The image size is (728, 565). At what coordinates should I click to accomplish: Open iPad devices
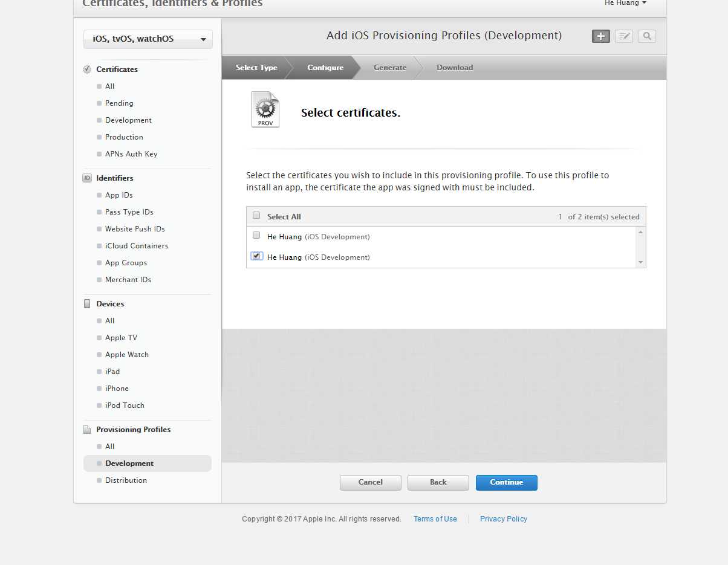[112, 372]
